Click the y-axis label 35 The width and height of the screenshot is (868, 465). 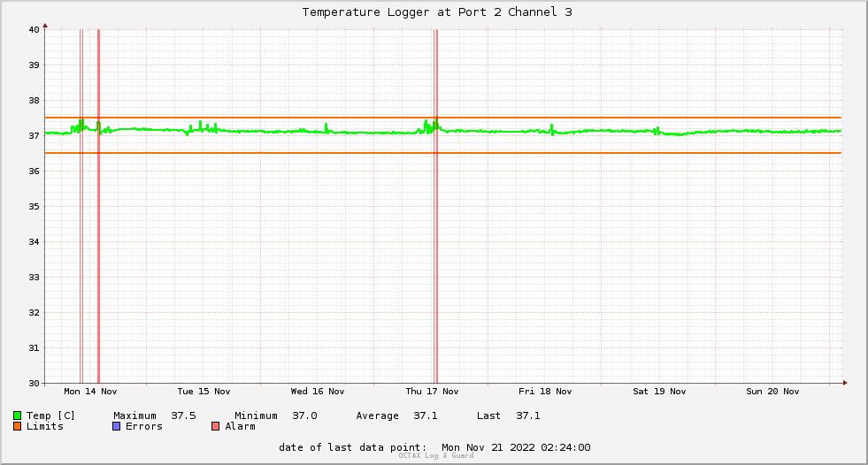pyautogui.click(x=35, y=207)
